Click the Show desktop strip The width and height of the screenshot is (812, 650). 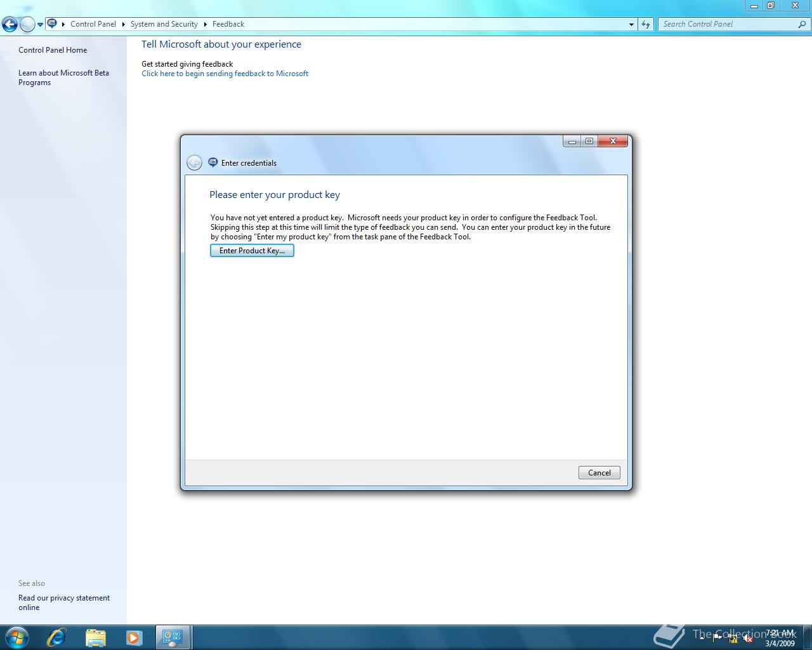(x=808, y=637)
